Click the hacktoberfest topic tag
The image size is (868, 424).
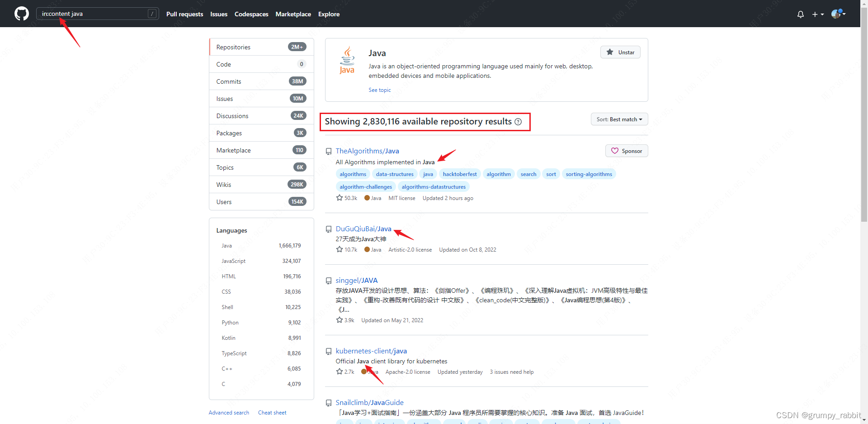[460, 174]
